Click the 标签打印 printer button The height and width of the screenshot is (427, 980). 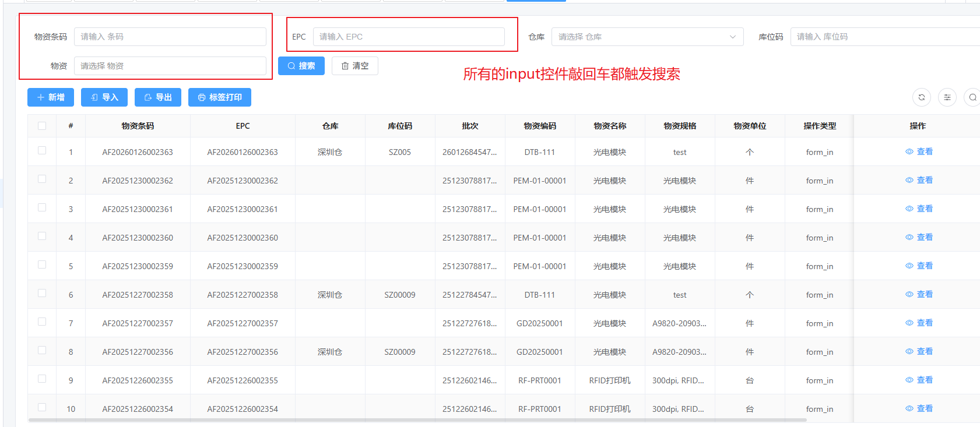(219, 97)
